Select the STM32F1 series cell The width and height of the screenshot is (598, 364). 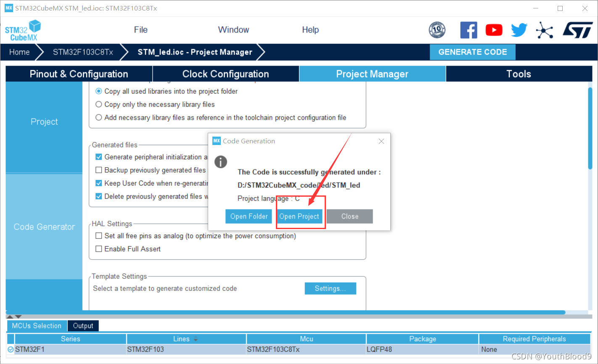pyautogui.click(x=71, y=349)
